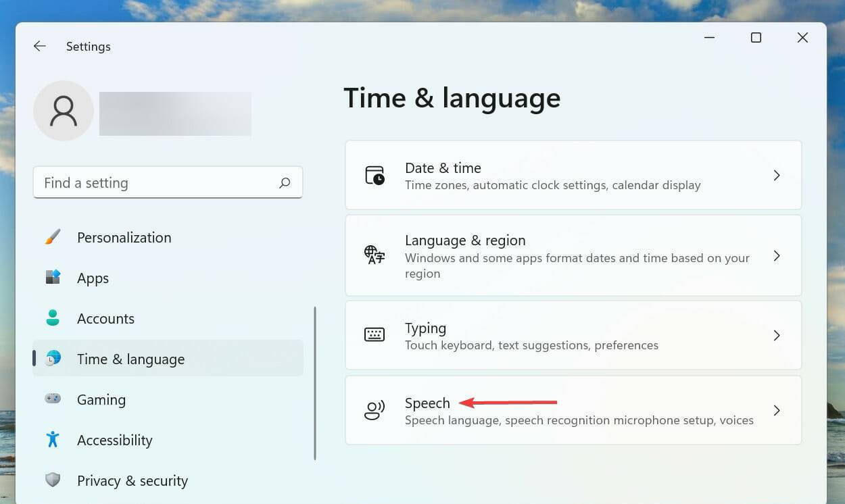The width and height of the screenshot is (845, 504).
Task: Select Time & language in sidebar
Action: click(130, 359)
